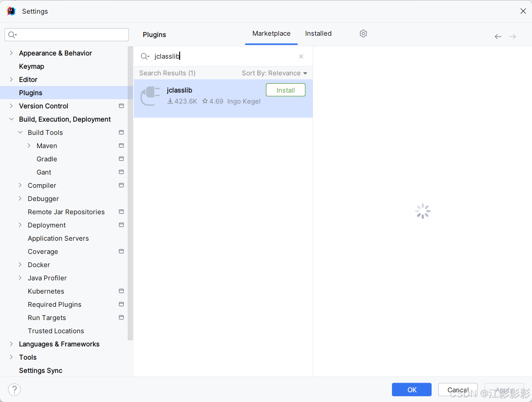The image size is (532, 402).
Task: Expand the Appearance & Behavior section
Action: (11, 53)
